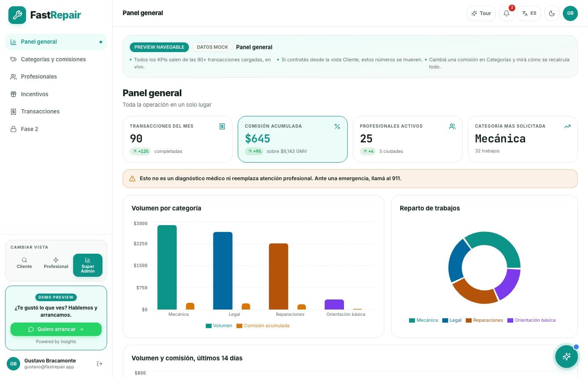
Task: Open the notifications bell
Action: point(507,13)
